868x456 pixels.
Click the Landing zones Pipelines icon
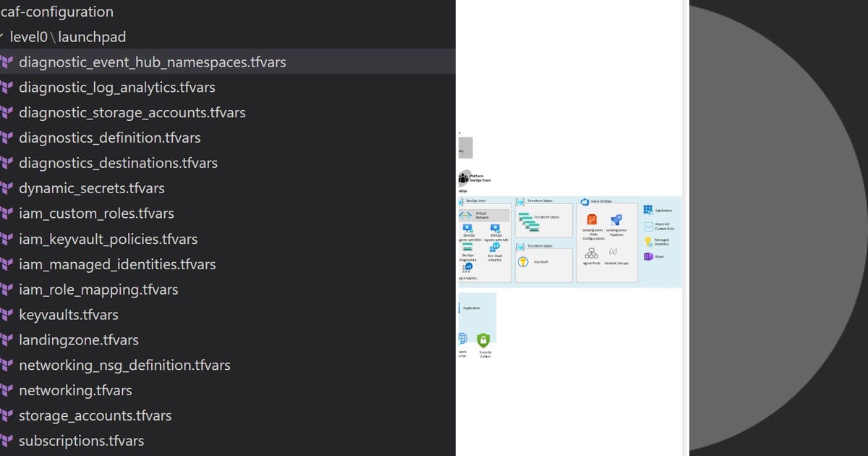click(616, 221)
